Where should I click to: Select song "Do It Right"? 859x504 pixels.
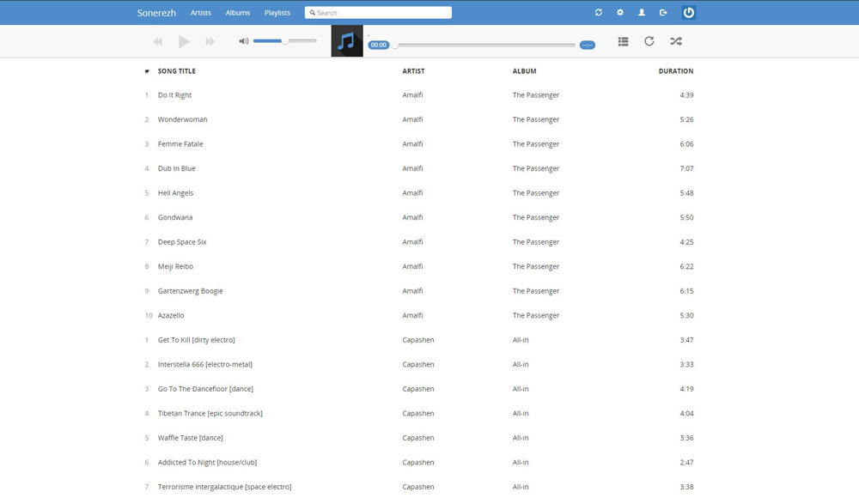[x=174, y=95]
